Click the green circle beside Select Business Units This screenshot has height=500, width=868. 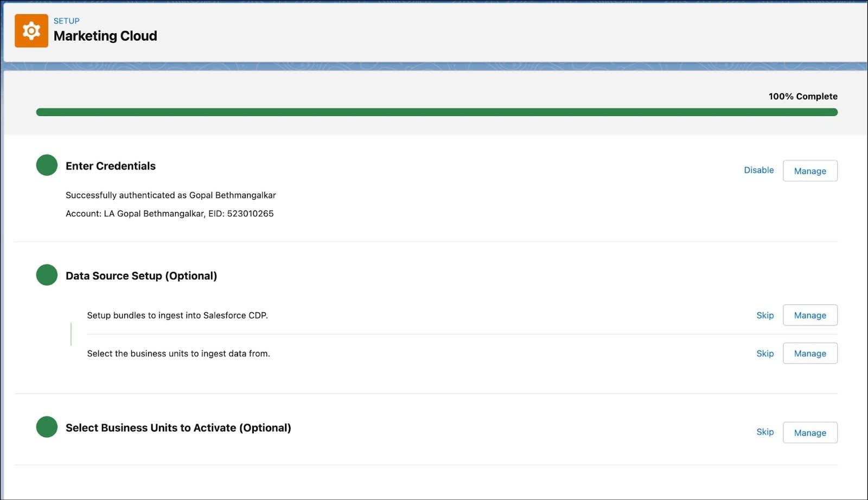click(46, 427)
